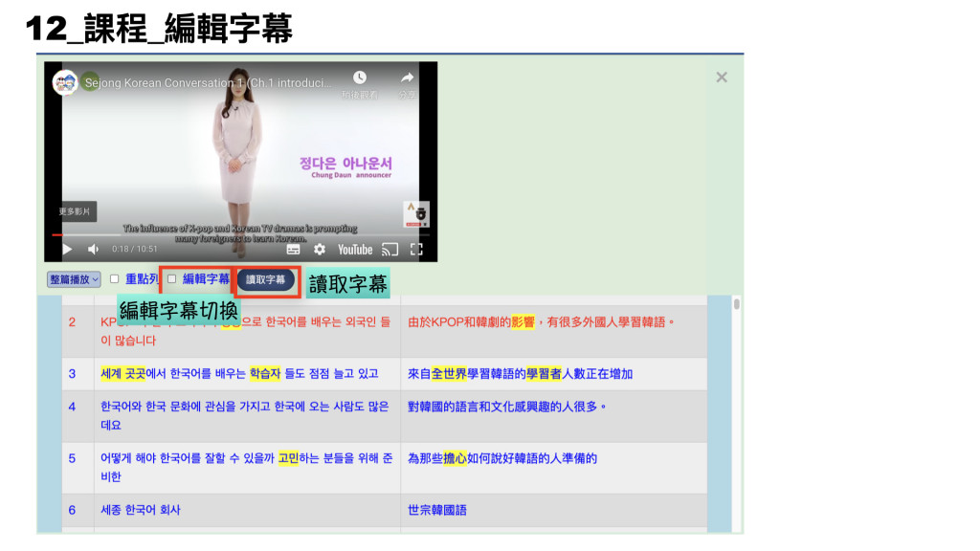Click the video watermark logo icon
980x551 pixels.
pos(416,213)
